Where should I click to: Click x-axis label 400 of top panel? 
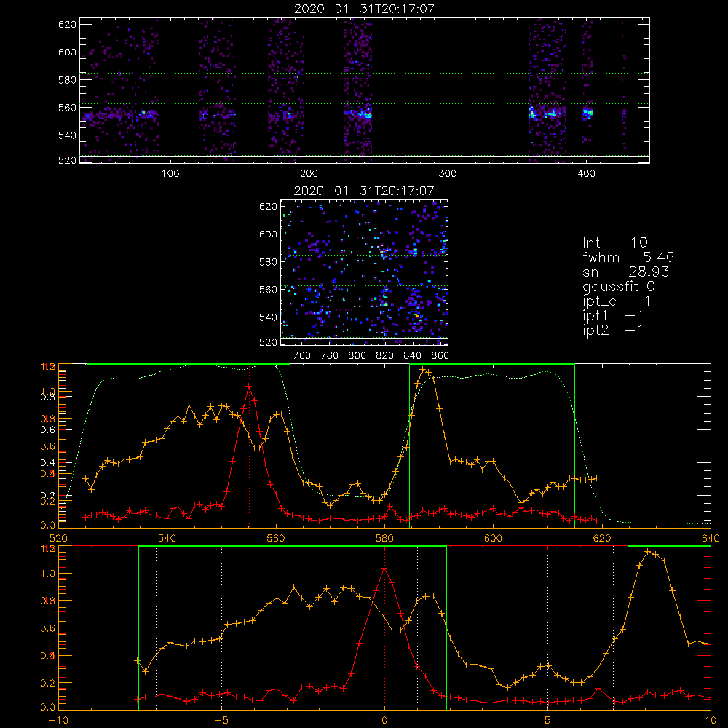point(586,174)
